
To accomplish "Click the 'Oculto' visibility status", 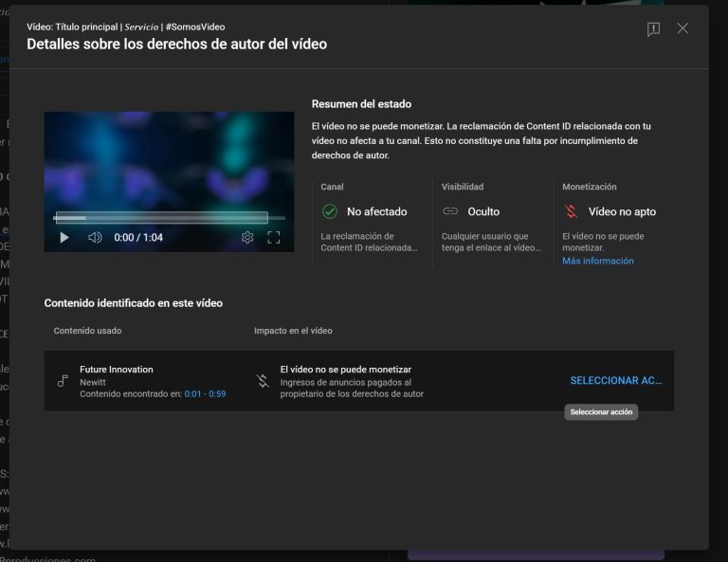I will (483, 211).
